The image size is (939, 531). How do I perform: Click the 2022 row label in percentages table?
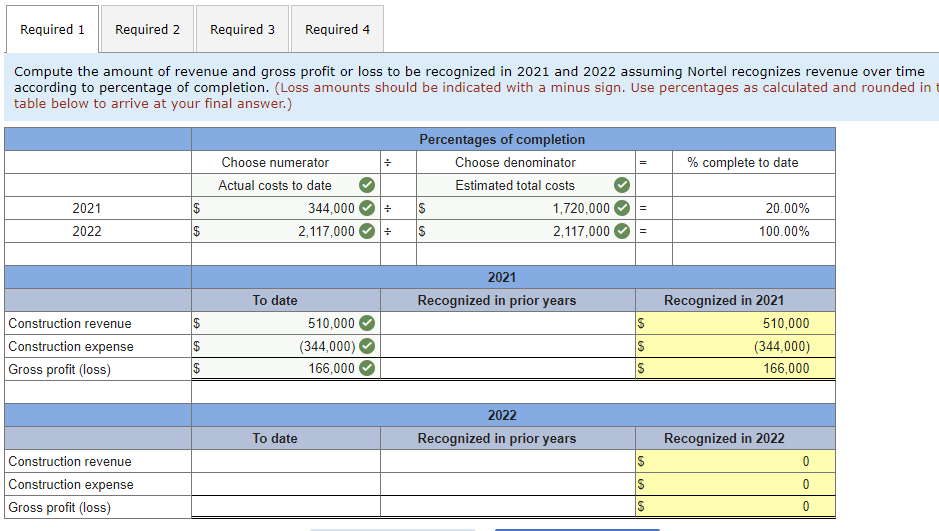click(87, 230)
